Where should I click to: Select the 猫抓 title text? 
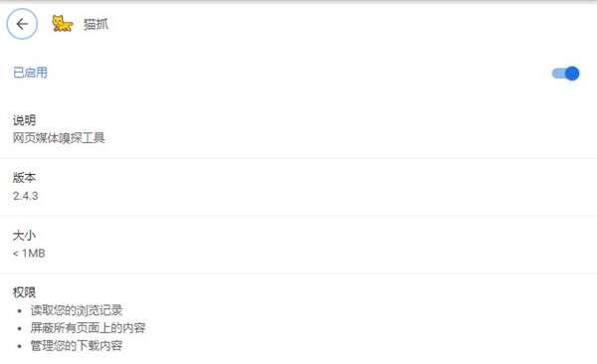[96, 25]
